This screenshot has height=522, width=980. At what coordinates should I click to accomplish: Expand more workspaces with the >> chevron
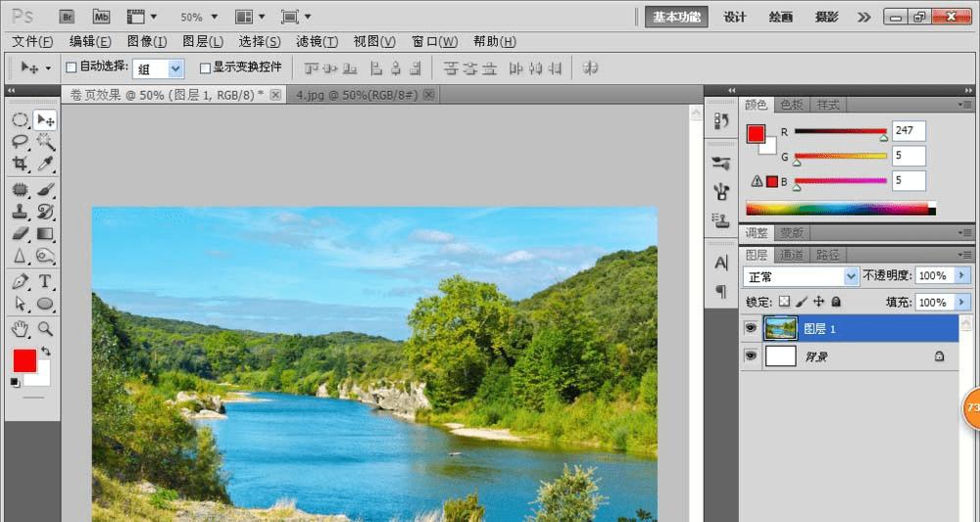coord(863,17)
